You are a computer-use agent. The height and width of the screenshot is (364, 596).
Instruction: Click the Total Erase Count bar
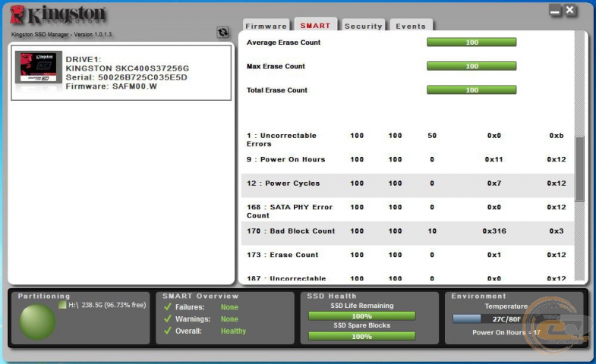471,90
